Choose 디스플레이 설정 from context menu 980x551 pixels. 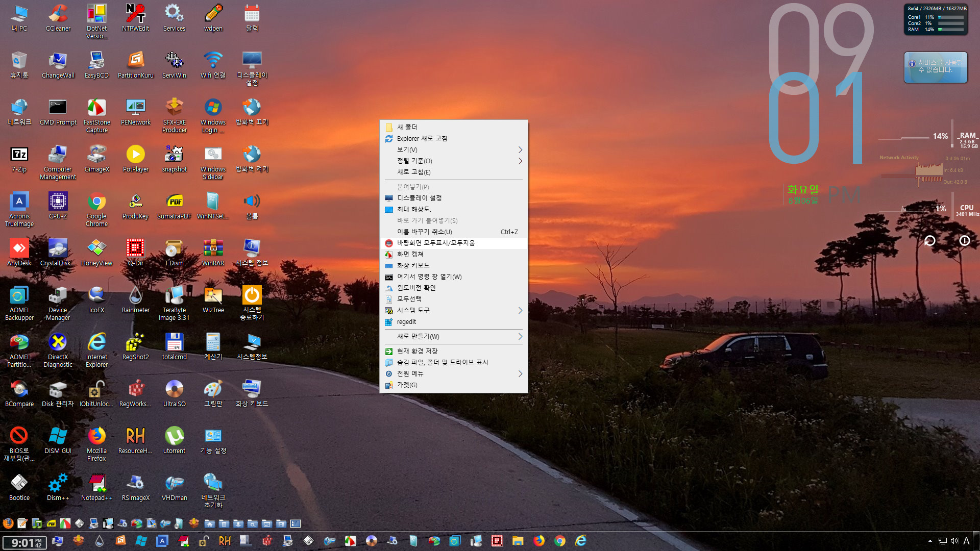click(x=454, y=198)
